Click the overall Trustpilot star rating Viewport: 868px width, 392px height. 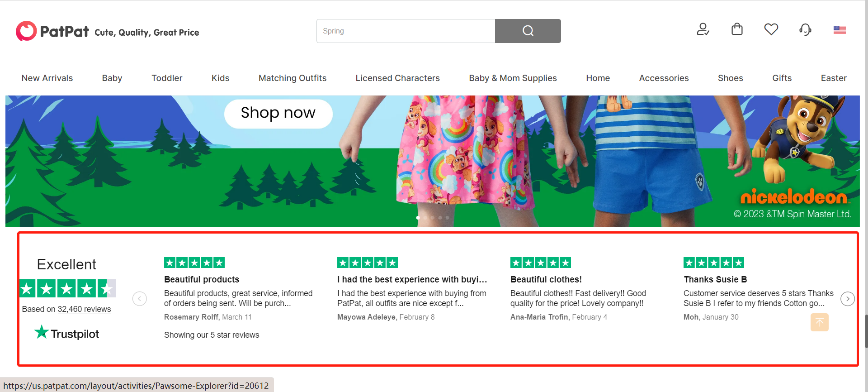click(x=67, y=288)
